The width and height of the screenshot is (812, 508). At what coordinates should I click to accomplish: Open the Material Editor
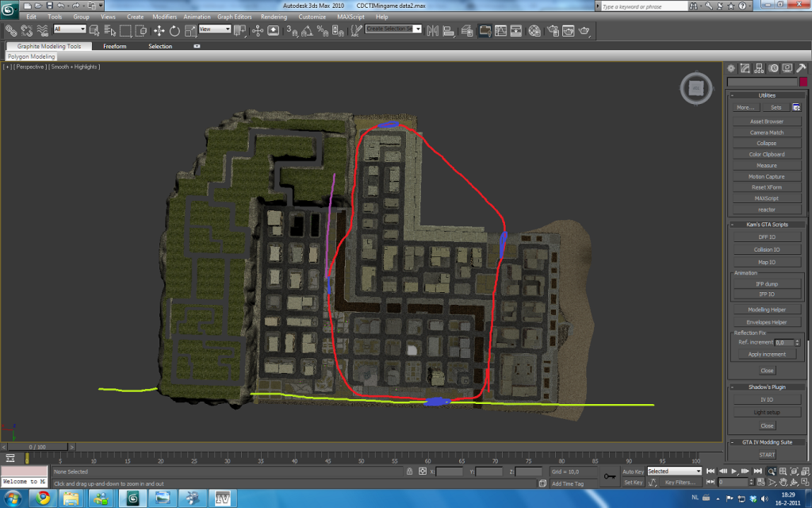534,31
